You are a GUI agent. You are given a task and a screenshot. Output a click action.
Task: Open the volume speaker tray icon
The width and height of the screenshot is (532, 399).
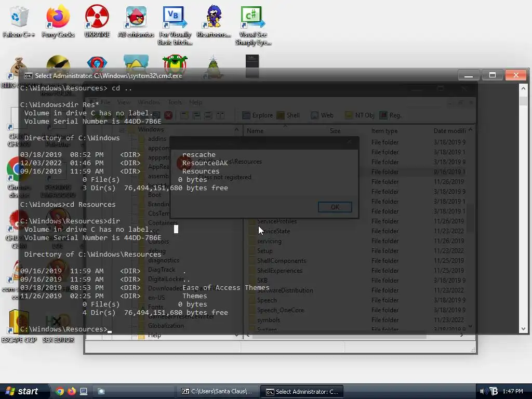coord(484,391)
